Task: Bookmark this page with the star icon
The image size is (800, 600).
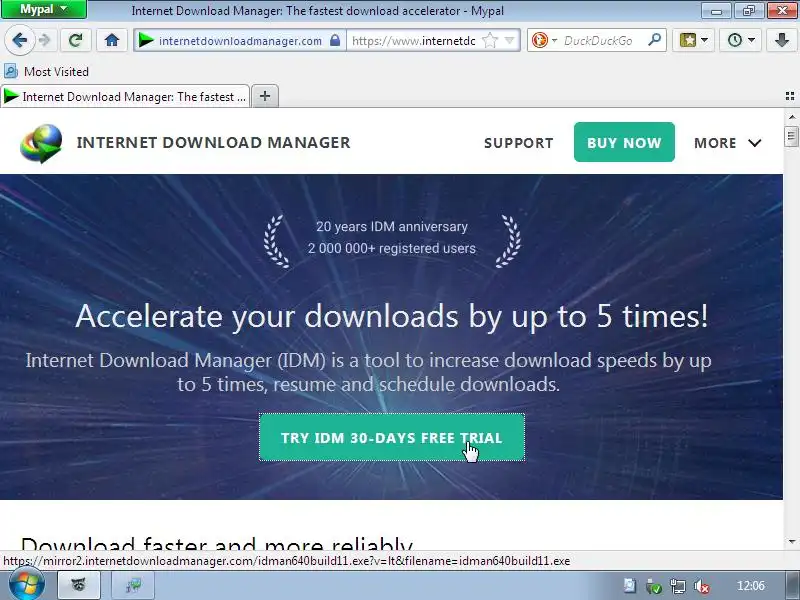Action: (x=490, y=40)
